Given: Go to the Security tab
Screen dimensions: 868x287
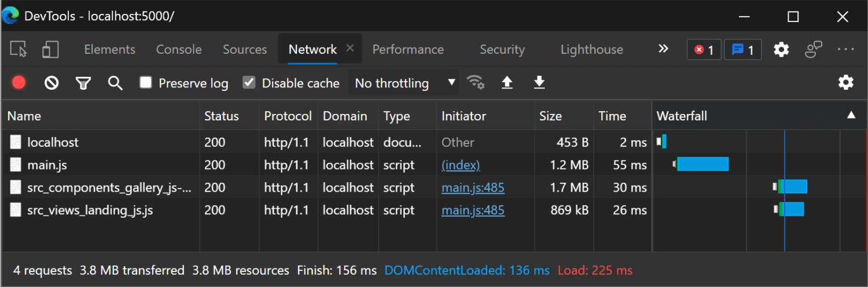Looking at the screenshot, I should 502,50.
